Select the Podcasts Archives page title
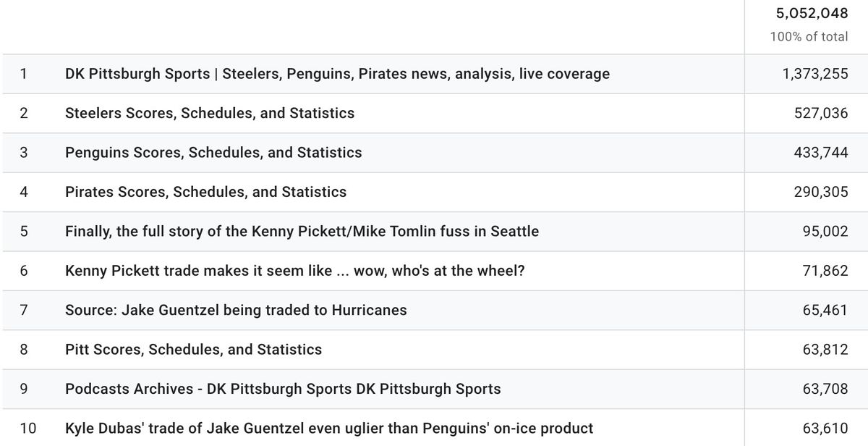868x446 pixels. pos(283,389)
